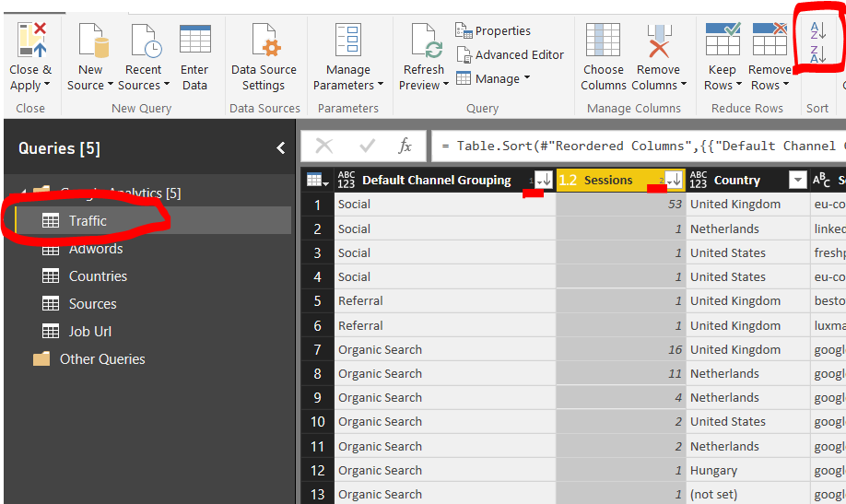Cancel the formula with the X icon
846x504 pixels.
pos(323,146)
